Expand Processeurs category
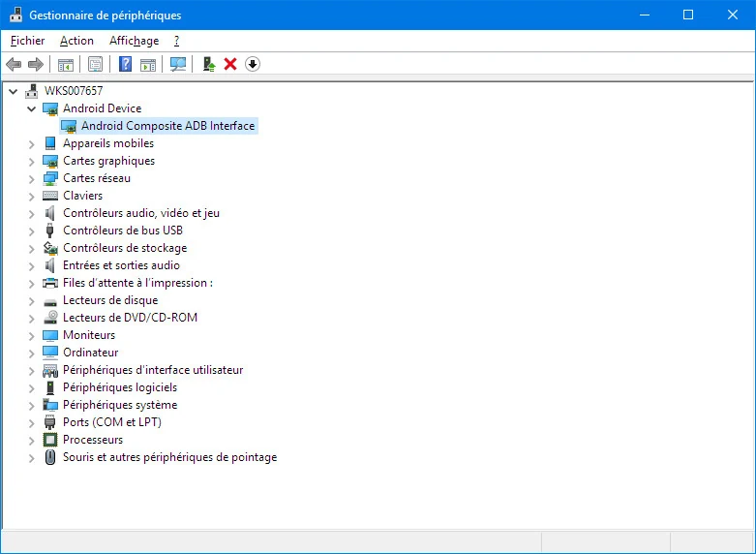 coord(32,440)
